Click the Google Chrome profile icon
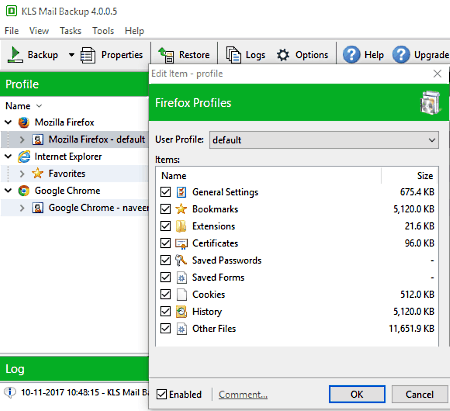 tap(38, 208)
